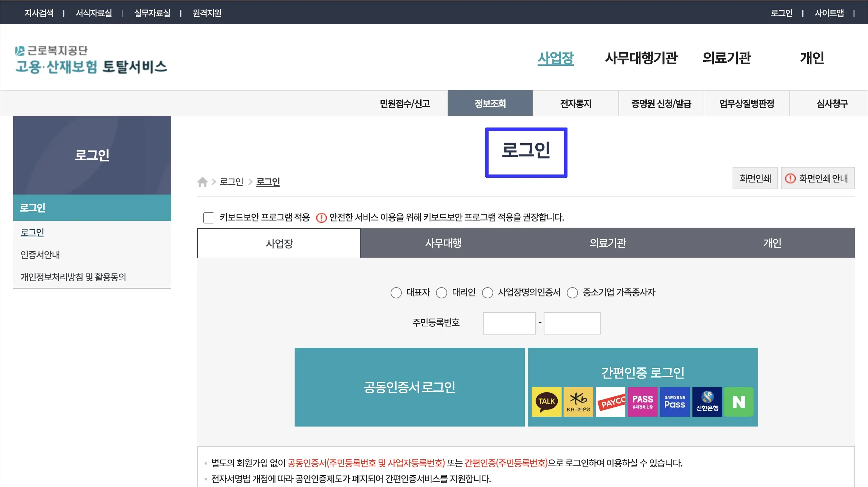The width and height of the screenshot is (868, 487).
Task: Open 개인정보처리방침 및 활용동의 sidebar item
Action: [x=73, y=277]
